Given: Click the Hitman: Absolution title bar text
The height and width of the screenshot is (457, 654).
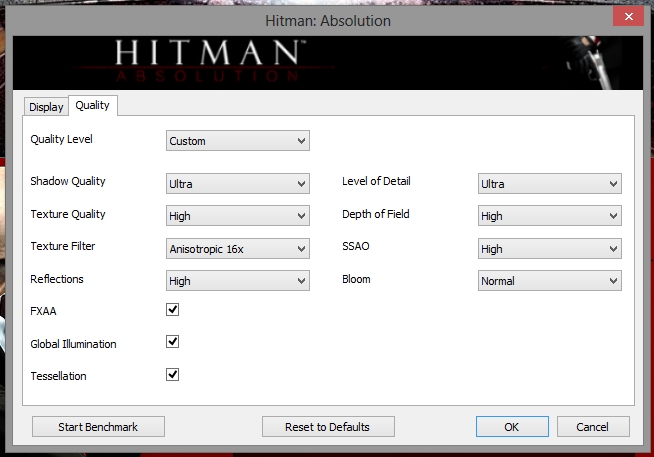Looking at the screenshot, I should click(x=328, y=21).
